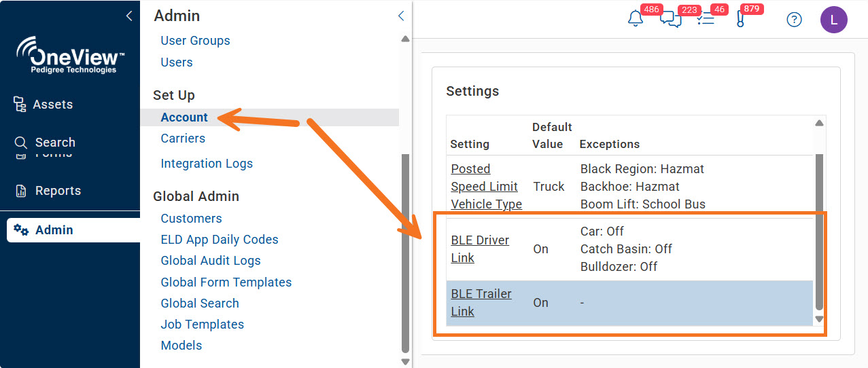Image resolution: width=868 pixels, height=368 pixels.
Task: Open Reports in the sidebar
Action: click(58, 191)
